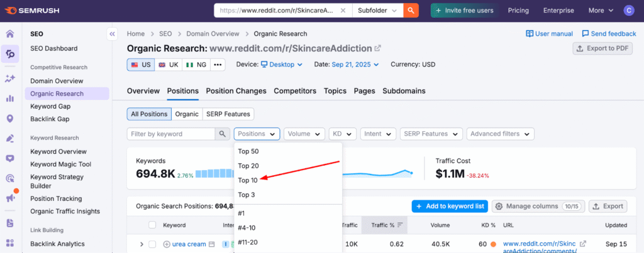Click the three-dots more countries button
Viewport: 644px width, 253px height.
pyautogui.click(x=218, y=65)
